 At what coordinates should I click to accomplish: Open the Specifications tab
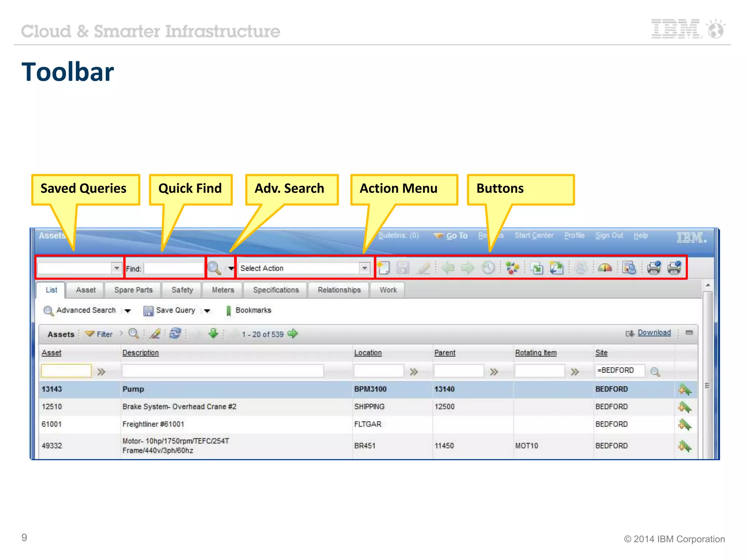276,290
